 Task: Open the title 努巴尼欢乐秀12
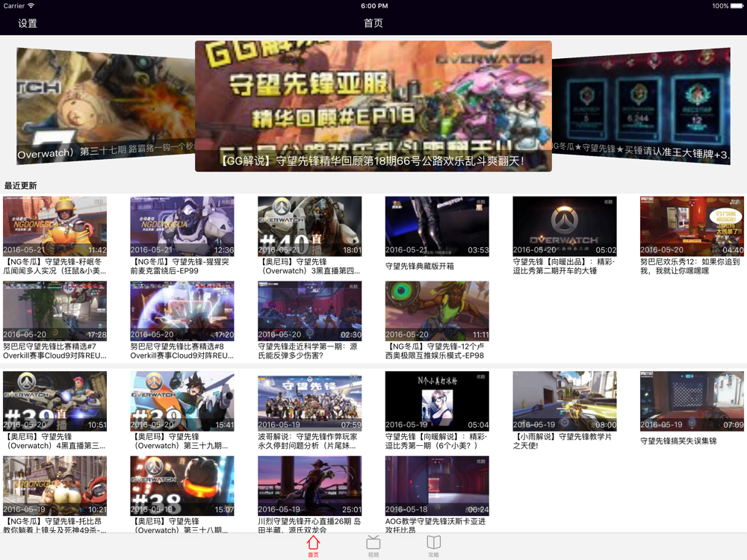pos(689,267)
